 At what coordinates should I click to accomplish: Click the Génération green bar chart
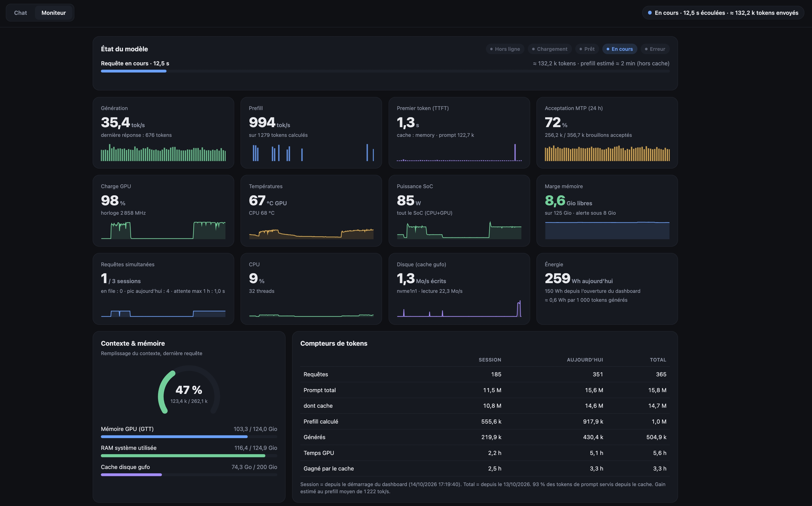163,153
